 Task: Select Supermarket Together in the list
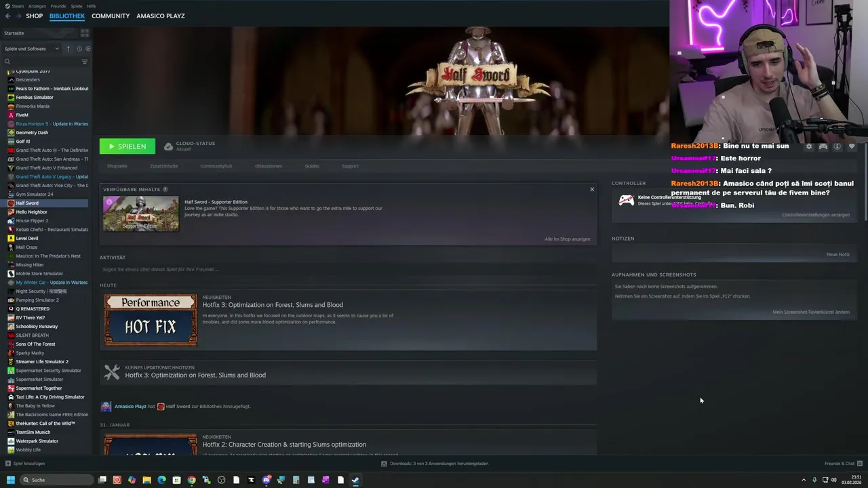[47, 388]
